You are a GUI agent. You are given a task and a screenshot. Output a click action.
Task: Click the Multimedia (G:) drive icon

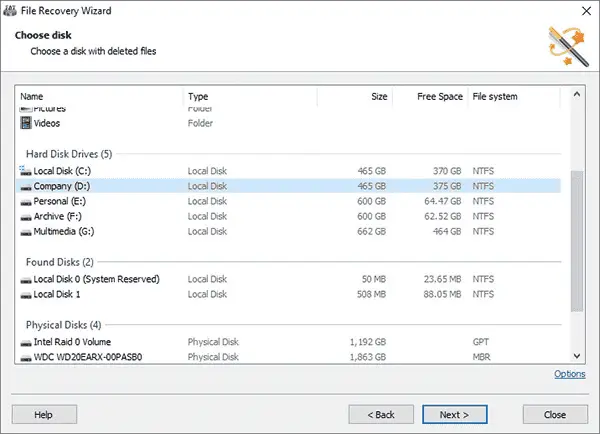point(26,233)
